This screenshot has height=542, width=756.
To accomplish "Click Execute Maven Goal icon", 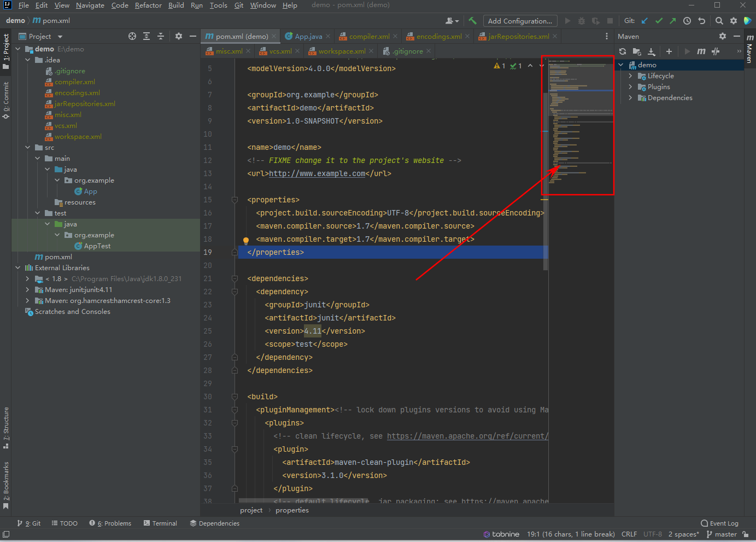I will [x=701, y=51].
